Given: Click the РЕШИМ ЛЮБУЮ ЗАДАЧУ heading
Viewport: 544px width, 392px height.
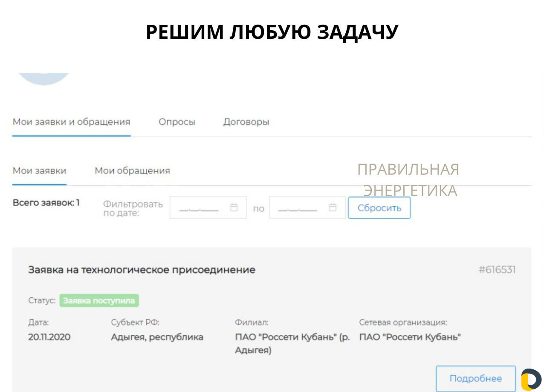Looking at the screenshot, I should coord(272,32).
